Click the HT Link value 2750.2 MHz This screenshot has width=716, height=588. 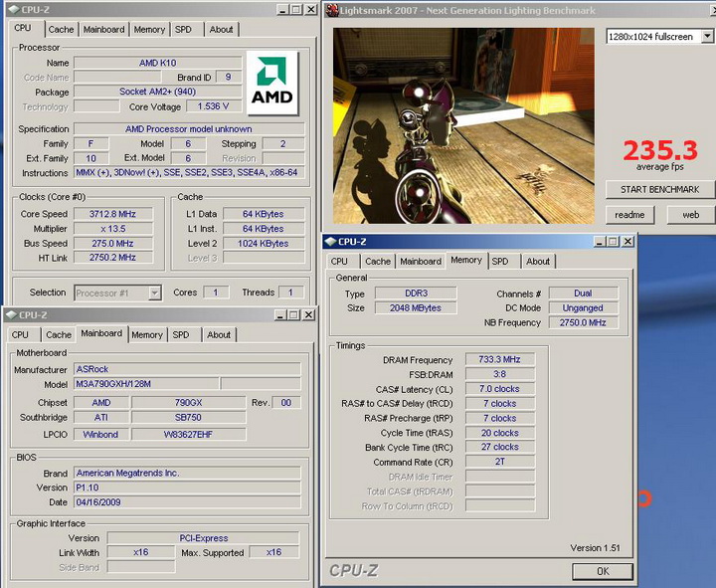pyautogui.click(x=112, y=258)
